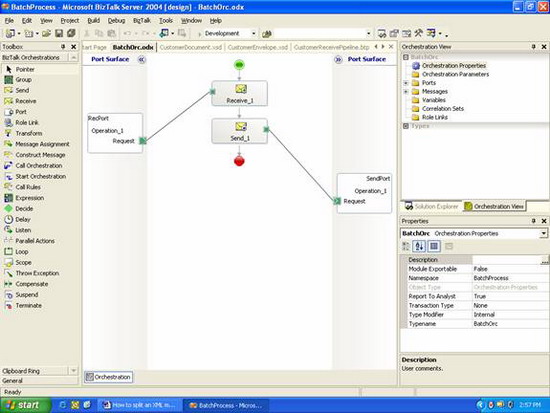Open the File menu
The image size is (550, 413).
(x=9, y=21)
